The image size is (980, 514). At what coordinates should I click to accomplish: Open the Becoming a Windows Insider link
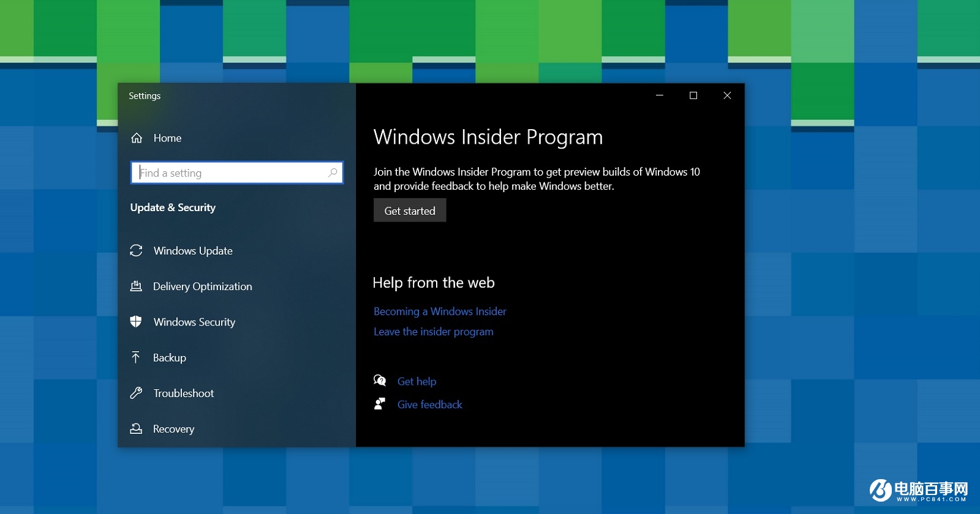(x=440, y=311)
